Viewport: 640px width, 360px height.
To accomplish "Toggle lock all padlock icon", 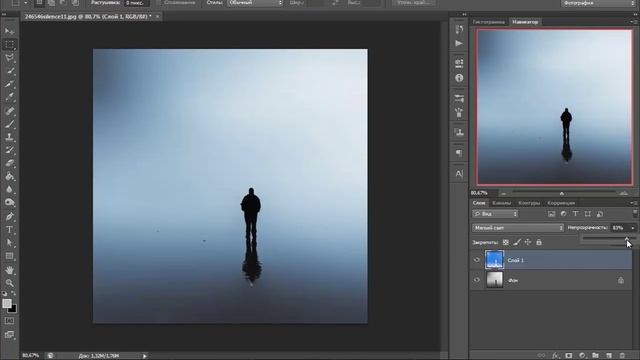I will click(539, 242).
